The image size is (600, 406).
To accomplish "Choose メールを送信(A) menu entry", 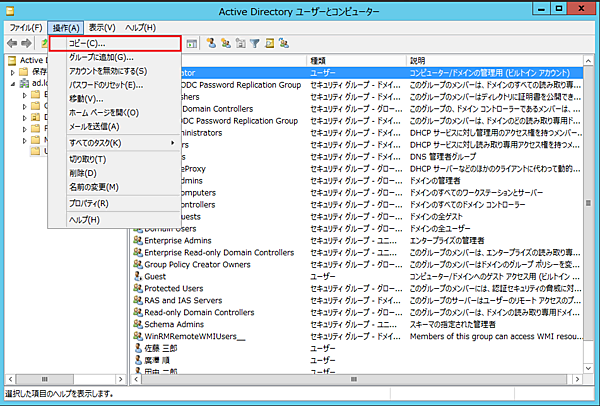I will [115, 126].
